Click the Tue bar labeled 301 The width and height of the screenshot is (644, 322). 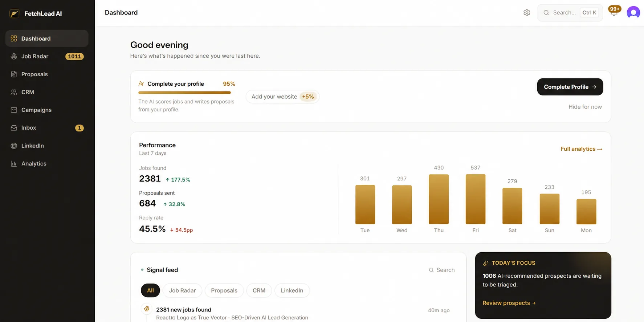click(x=365, y=204)
